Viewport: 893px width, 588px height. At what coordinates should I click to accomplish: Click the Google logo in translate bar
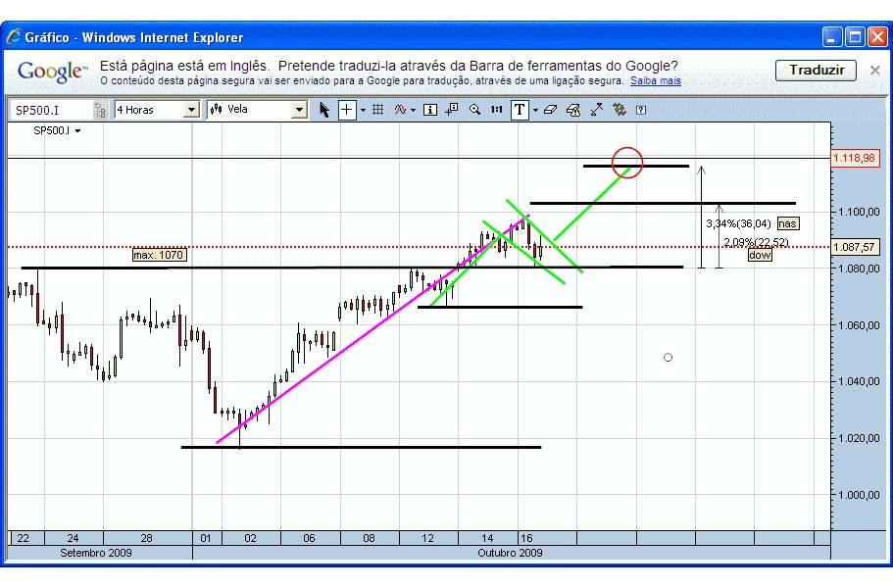52,72
